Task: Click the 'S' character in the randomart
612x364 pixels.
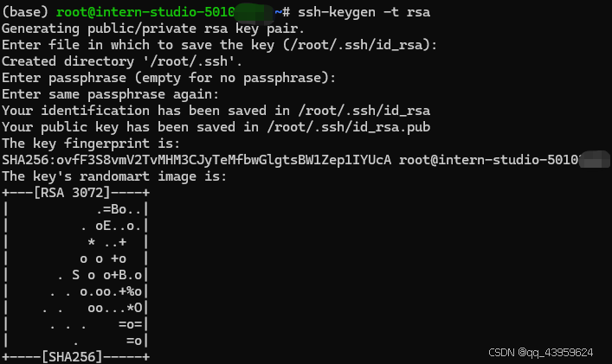Action: pos(75,275)
